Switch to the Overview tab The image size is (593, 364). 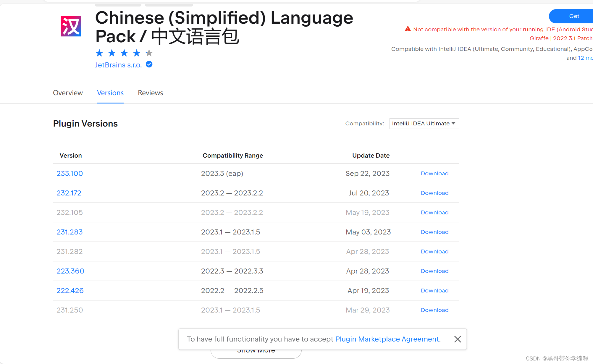[x=68, y=93]
